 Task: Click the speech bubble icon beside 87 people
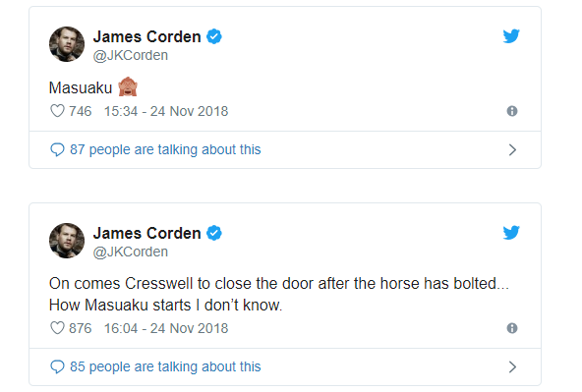57,150
